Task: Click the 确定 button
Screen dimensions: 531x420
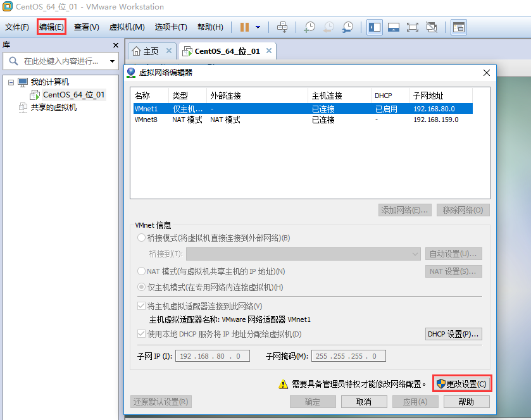Action: [313, 402]
